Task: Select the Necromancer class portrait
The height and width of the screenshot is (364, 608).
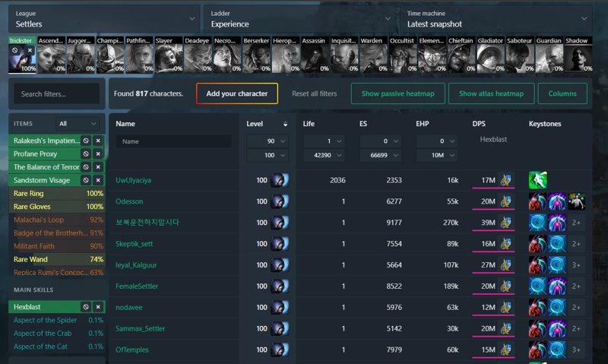Action: click(x=227, y=55)
